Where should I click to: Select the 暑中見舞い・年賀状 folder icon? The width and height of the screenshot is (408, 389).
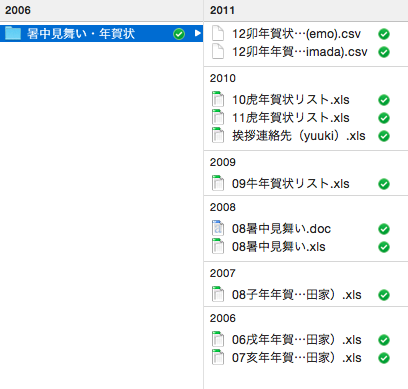click(x=13, y=33)
